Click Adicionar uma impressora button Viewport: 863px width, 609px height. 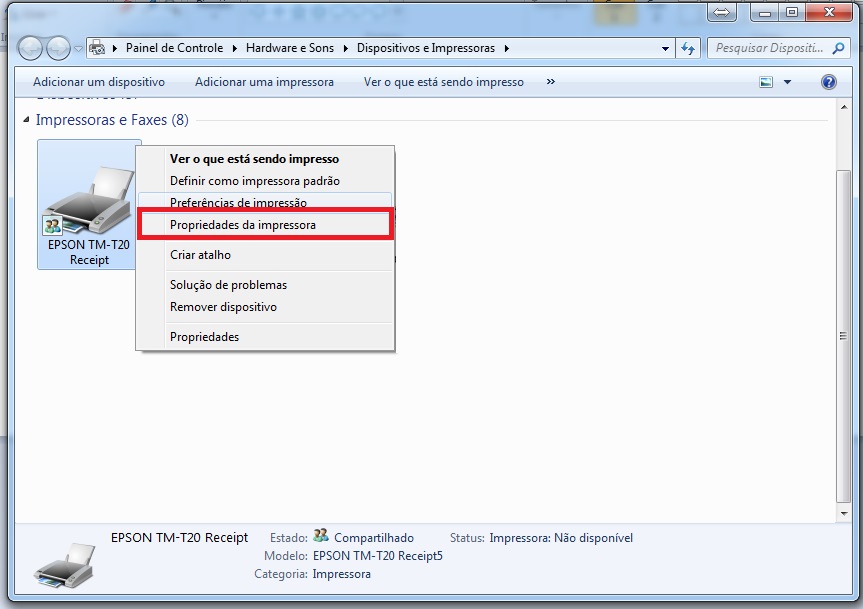(264, 82)
